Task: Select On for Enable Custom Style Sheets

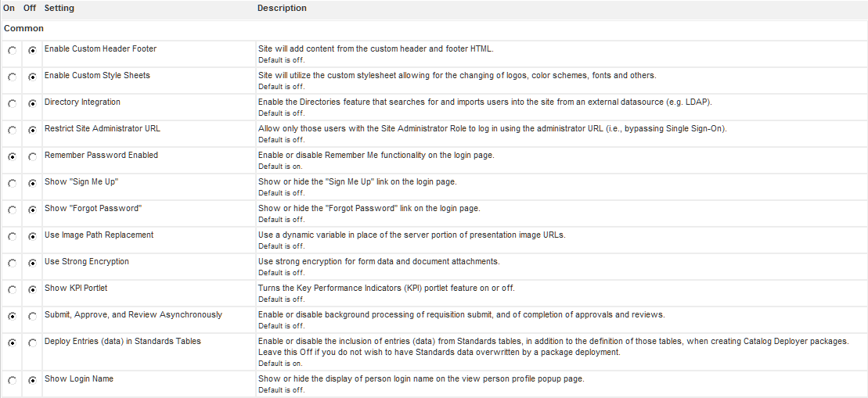Action: point(11,77)
